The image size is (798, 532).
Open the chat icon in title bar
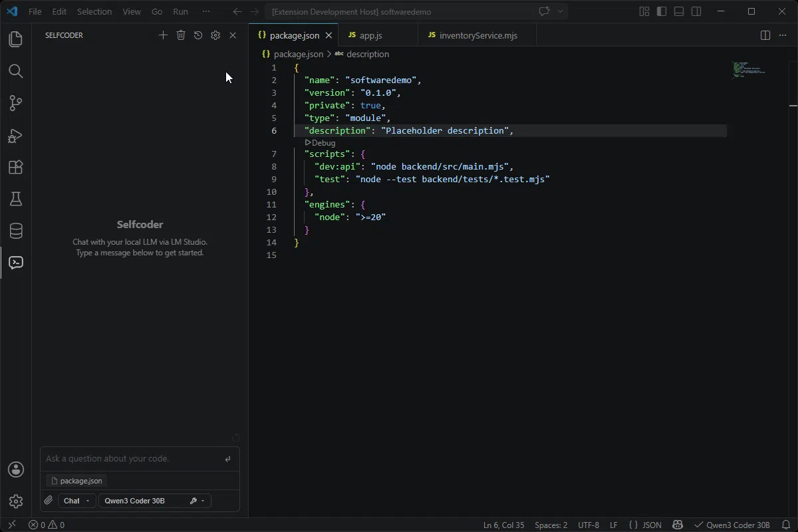click(544, 11)
